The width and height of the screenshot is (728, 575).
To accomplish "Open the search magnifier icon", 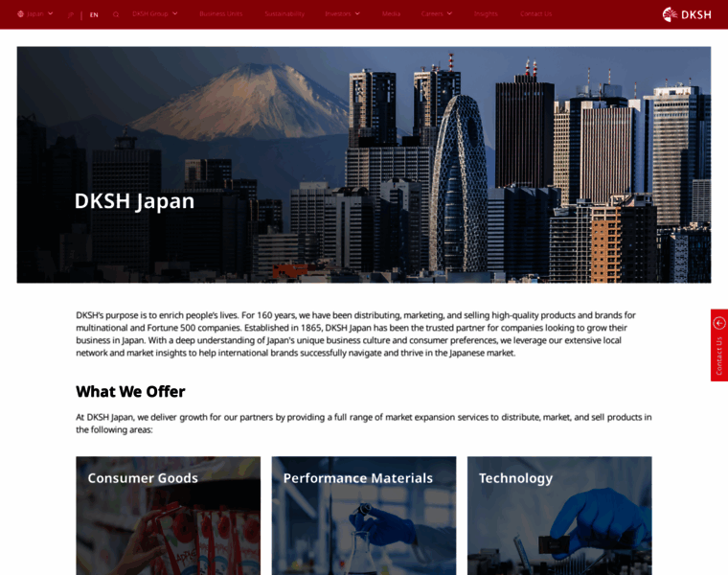I will tap(116, 14).
